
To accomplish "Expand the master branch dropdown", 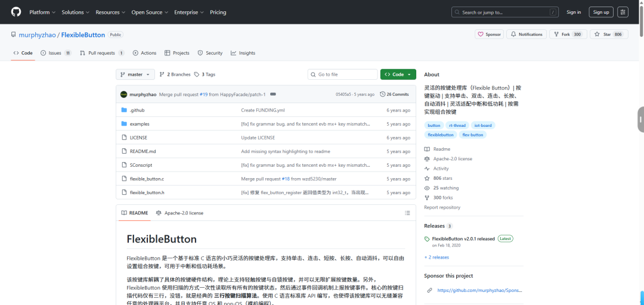I will coord(135,74).
